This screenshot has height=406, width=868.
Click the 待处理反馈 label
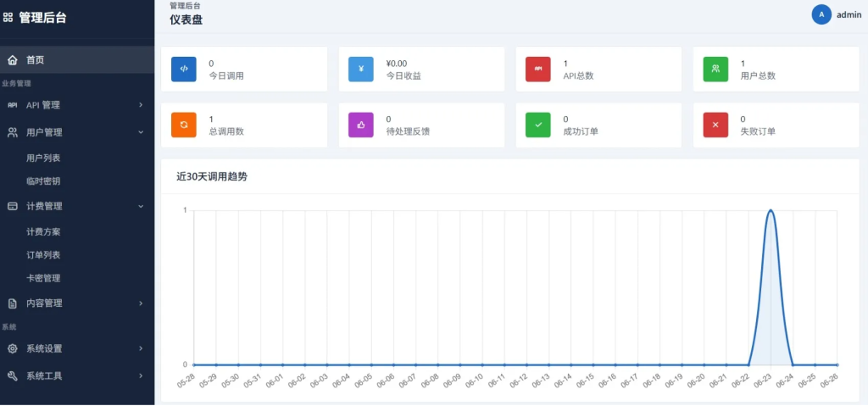coord(408,132)
